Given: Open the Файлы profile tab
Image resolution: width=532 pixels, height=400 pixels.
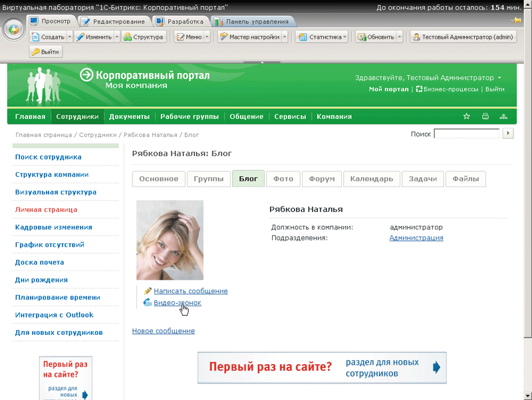Looking at the screenshot, I should 465,179.
